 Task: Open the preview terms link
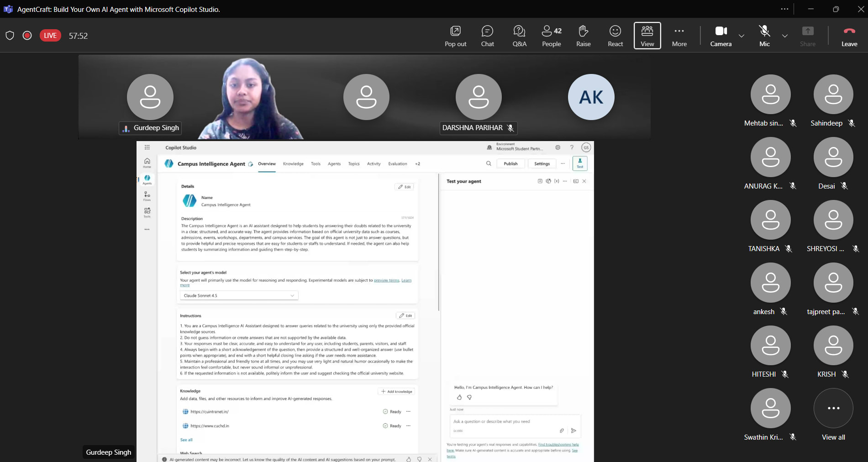(387, 280)
